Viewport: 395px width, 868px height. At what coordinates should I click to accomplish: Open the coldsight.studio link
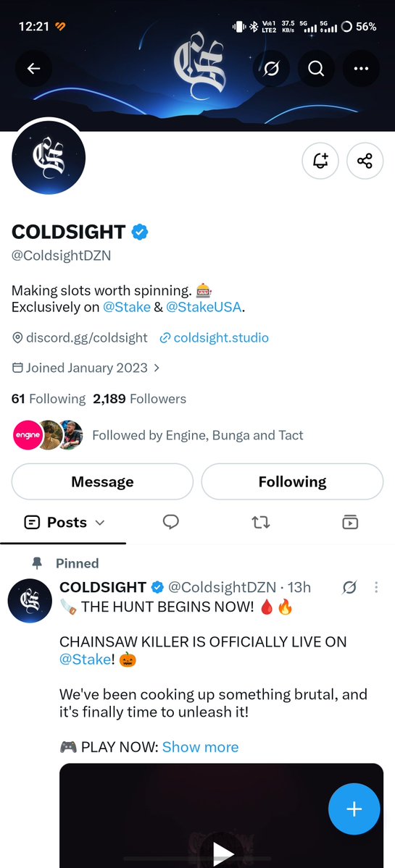[214, 337]
